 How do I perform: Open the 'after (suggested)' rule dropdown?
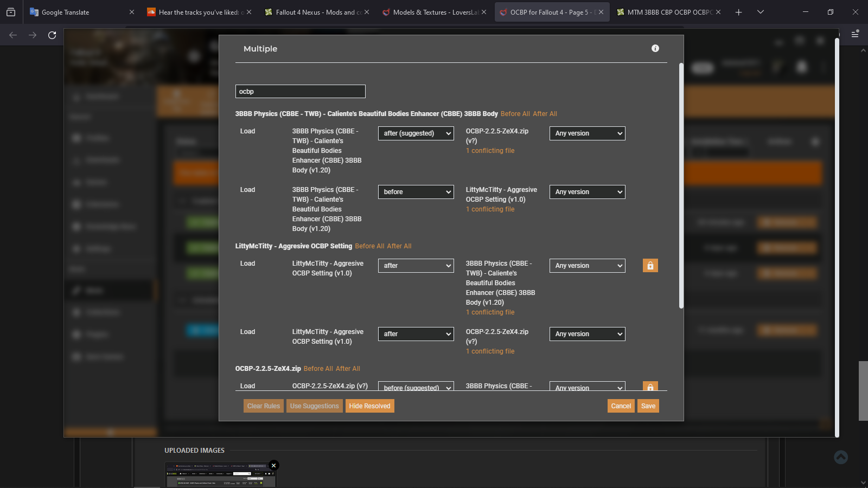[x=416, y=133]
